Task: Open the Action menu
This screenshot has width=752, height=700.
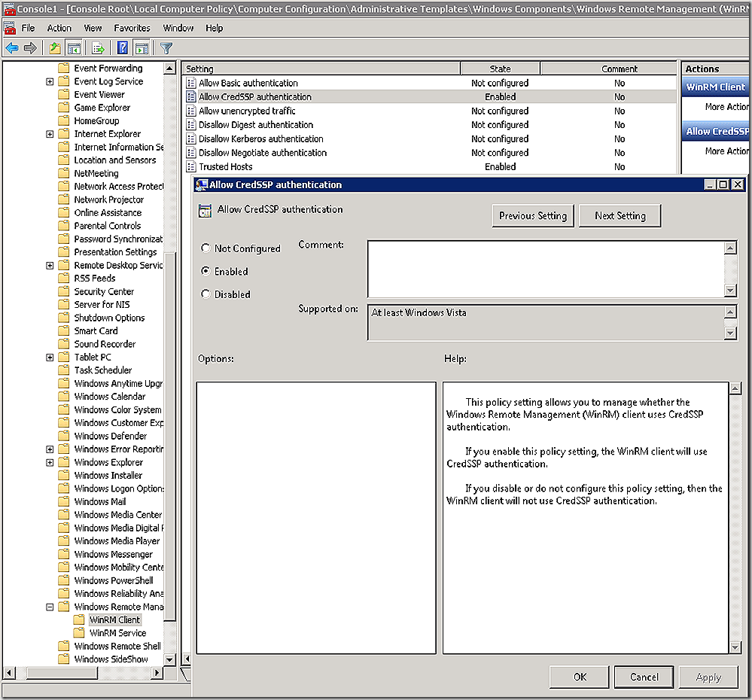Action: pyautogui.click(x=59, y=29)
